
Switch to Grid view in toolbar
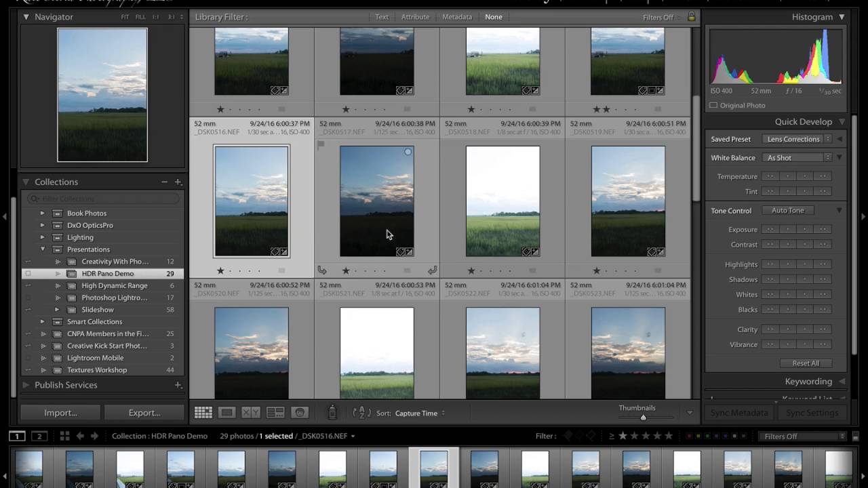[203, 413]
